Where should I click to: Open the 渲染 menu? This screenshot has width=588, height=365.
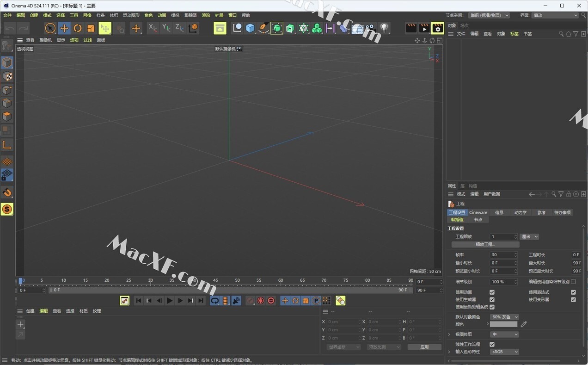pos(206,15)
